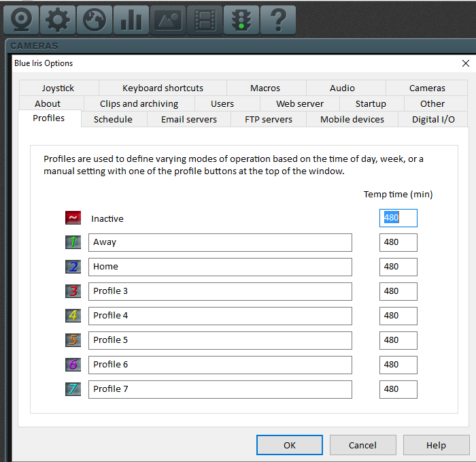Click the Away temp time field
476x462 pixels.
pyautogui.click(x=398, y=242)
